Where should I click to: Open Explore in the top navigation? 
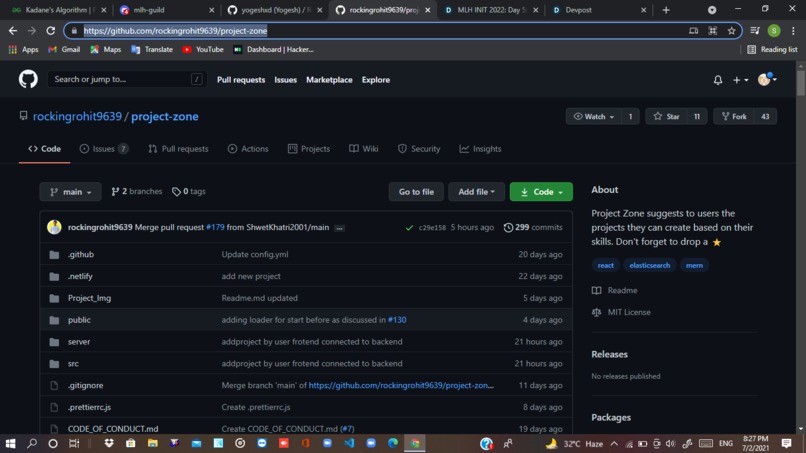[x=376, y=80]
